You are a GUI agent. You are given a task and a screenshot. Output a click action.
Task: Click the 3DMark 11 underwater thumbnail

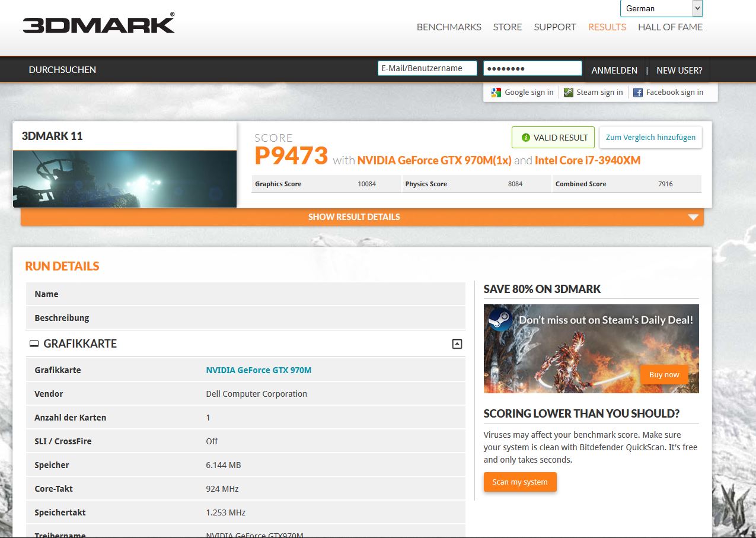coord(125,179)
